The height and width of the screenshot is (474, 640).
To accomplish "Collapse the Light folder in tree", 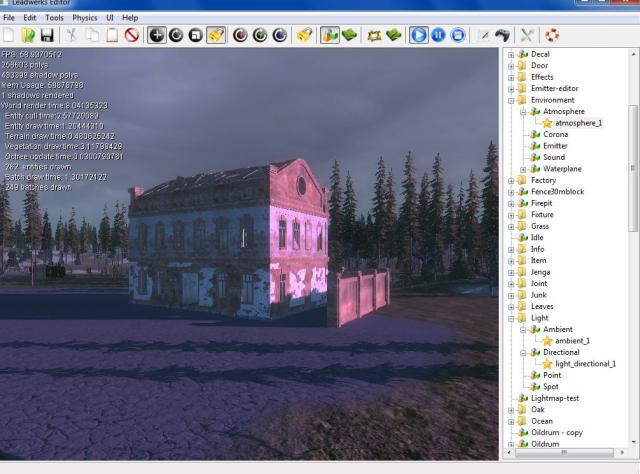I will click(511, 318).
